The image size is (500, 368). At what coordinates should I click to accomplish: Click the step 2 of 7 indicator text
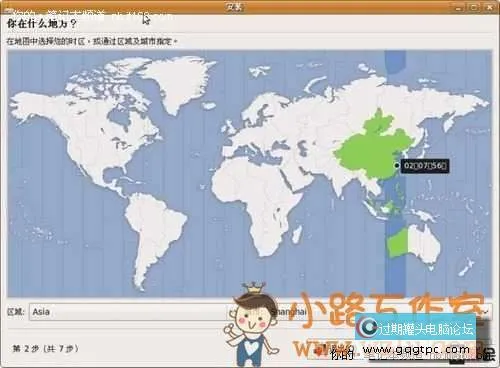pyautogui.click(x=46, y=349)
